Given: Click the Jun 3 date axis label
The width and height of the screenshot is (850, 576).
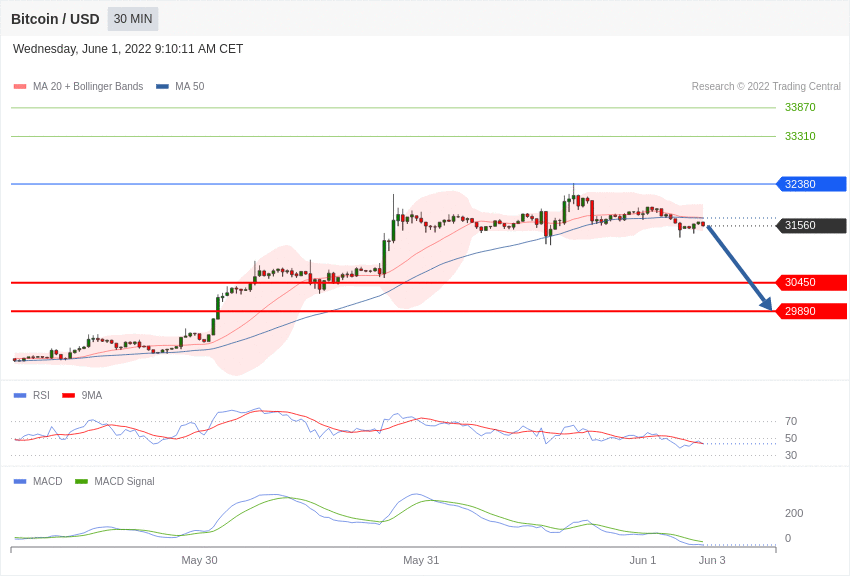Looking at the screenshot, I should pos(712,560).
